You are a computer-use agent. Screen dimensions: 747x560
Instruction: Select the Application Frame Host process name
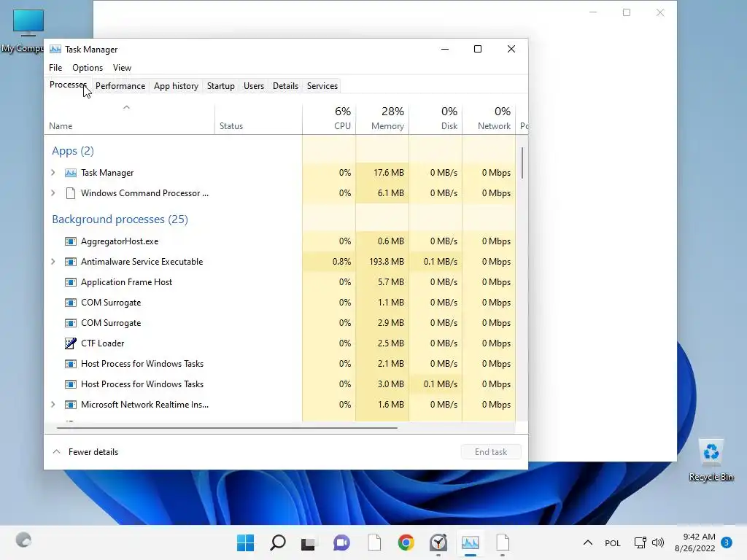[x=127, y=282]
